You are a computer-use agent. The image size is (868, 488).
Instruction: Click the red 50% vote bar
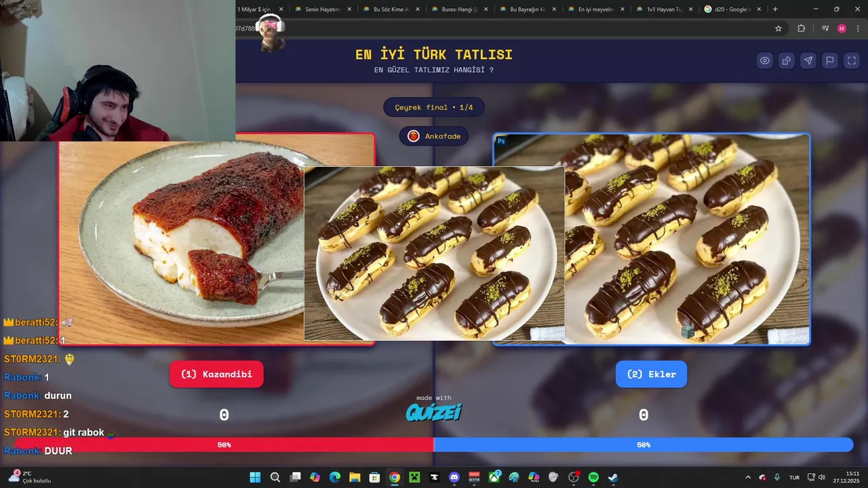224,445
